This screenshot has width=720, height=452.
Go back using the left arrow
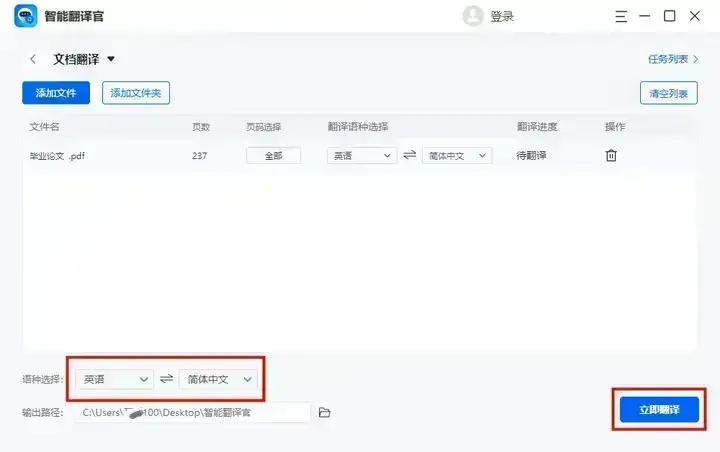pos(33,59)
